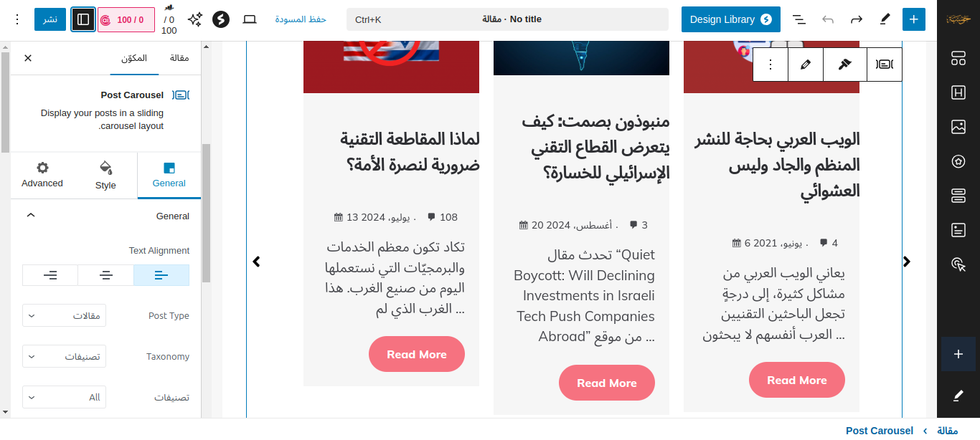Switch to the Style tab
The image size is (980, 440).
(105, 176)
